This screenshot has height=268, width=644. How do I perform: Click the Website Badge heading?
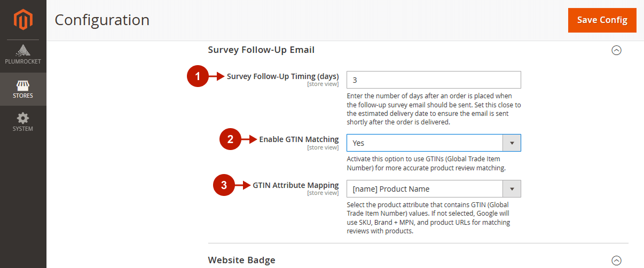tap(241, 261)
